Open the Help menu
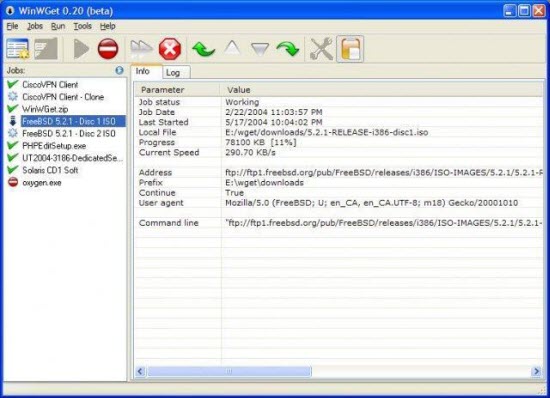The width and height of the screenshot is (550, 398). [x=107, y=26]
